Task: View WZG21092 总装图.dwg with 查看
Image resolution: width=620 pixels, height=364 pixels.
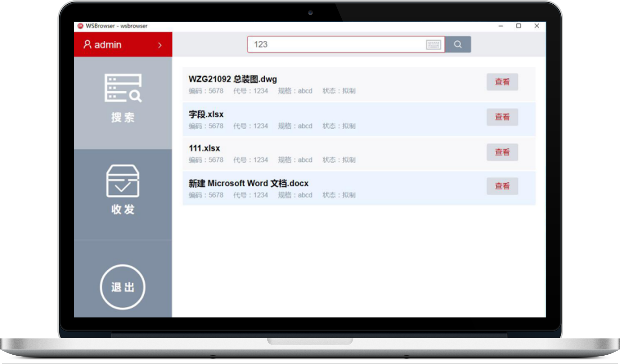Action: [502, 82]
